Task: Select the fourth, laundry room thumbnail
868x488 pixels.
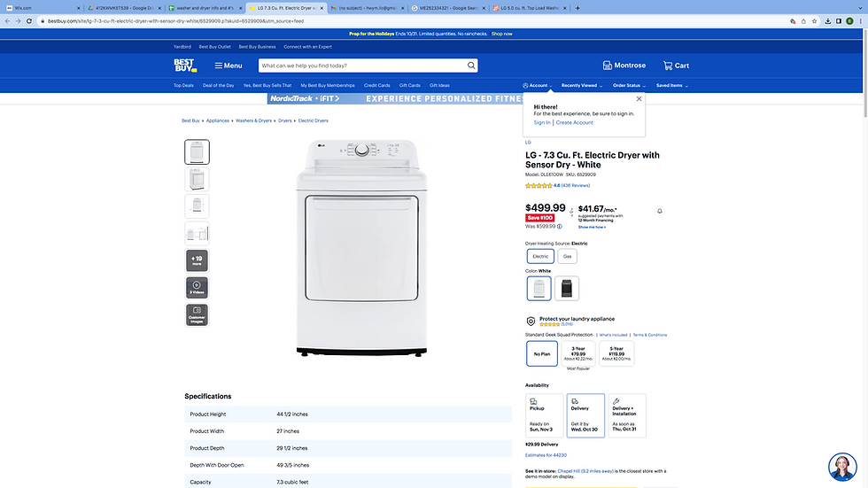Action: tap(197, 233)
